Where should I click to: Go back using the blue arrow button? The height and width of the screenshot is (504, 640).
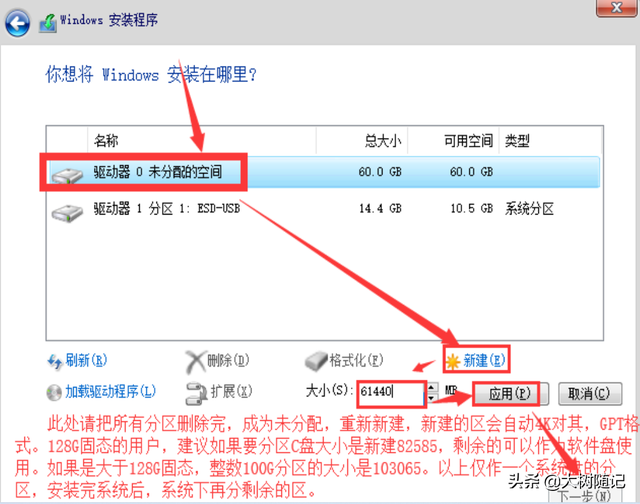[x=17, y=24]
